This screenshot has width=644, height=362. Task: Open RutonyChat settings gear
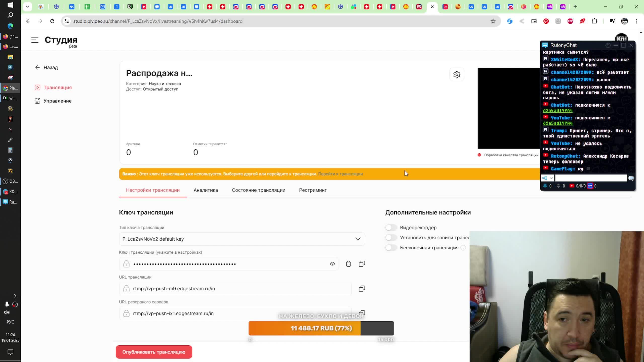click(x=608, y=45)
